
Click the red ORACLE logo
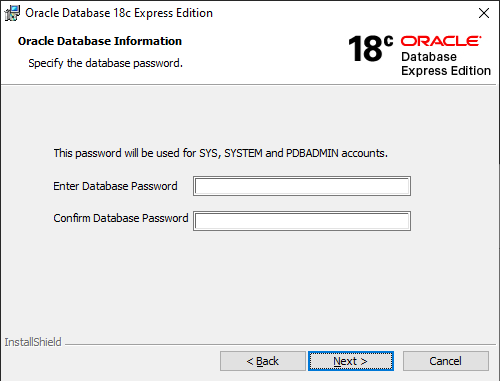pos(441,41)
